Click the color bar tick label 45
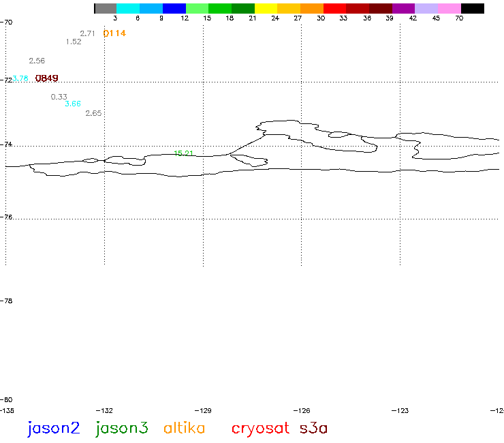Screen dimensions: 504x443 436,18
